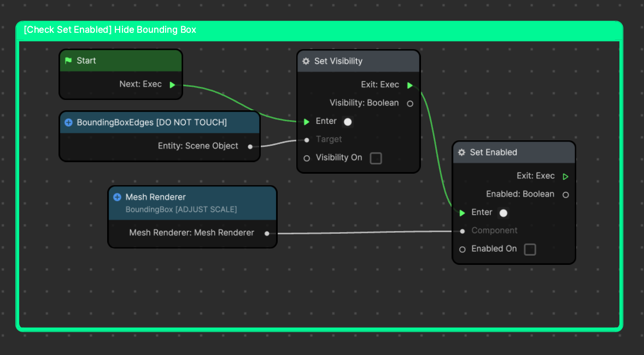644x355 pixels.
Task: Click the white Enter toggle on Set Visibility
Action: (x=348, y=122)
